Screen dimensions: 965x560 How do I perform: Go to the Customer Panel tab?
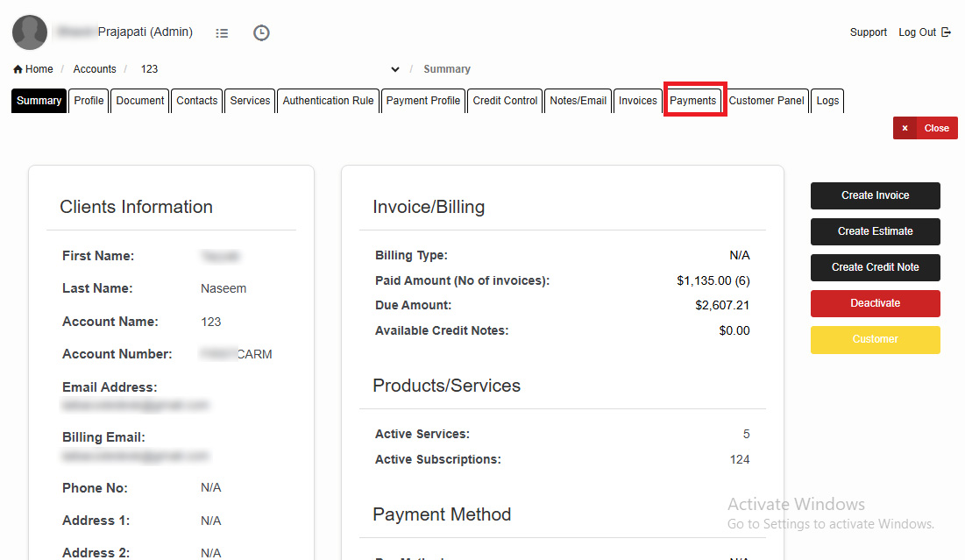[766, 101]
